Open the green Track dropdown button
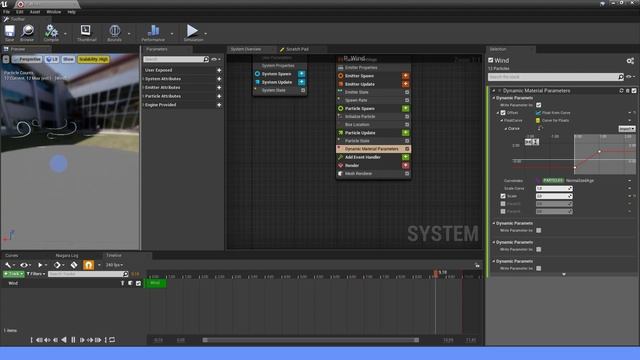This screenshot has width=640, height=360. 14,274
